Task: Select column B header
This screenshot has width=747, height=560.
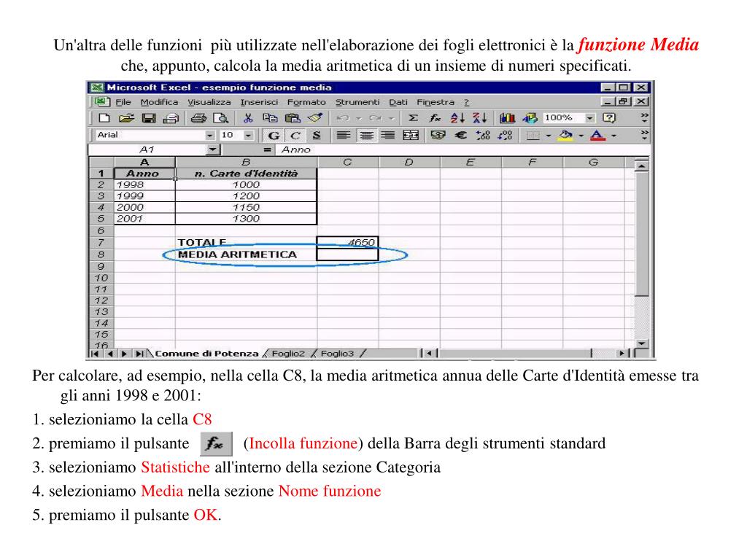Action: point(246,163)
